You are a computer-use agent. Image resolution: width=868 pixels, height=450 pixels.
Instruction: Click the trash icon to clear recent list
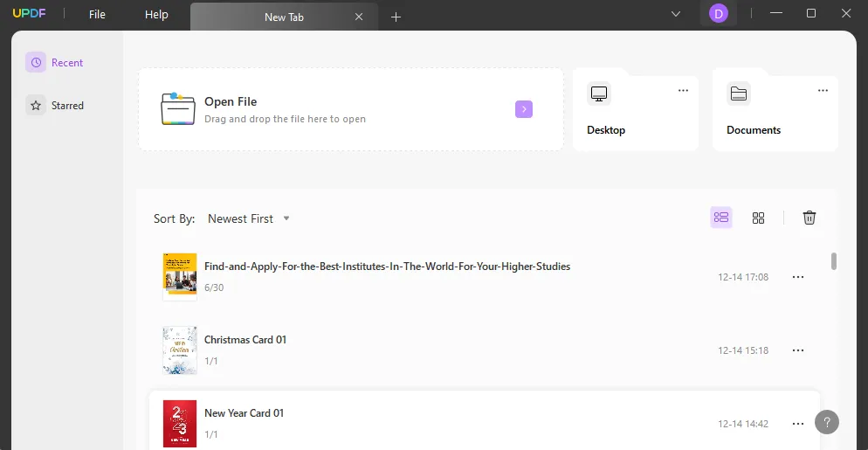809,218
